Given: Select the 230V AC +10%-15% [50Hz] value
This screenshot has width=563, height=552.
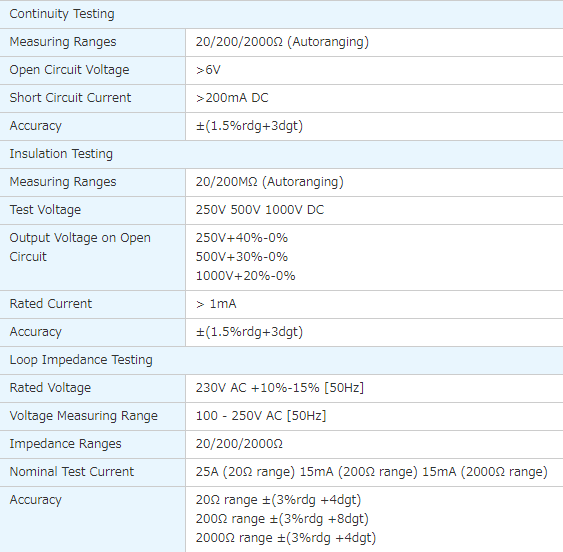Looking at the screenshot, I should [x=280, y=388].
